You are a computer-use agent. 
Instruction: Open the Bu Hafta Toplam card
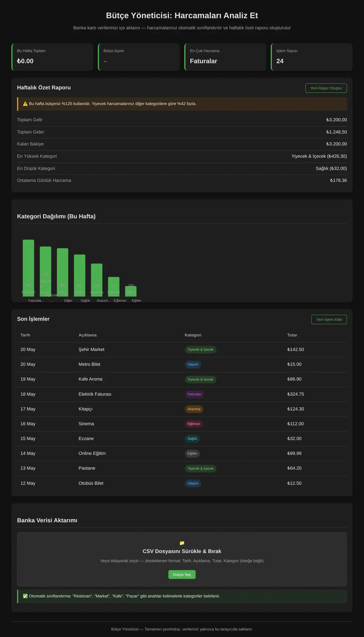(x=52, y=57)
